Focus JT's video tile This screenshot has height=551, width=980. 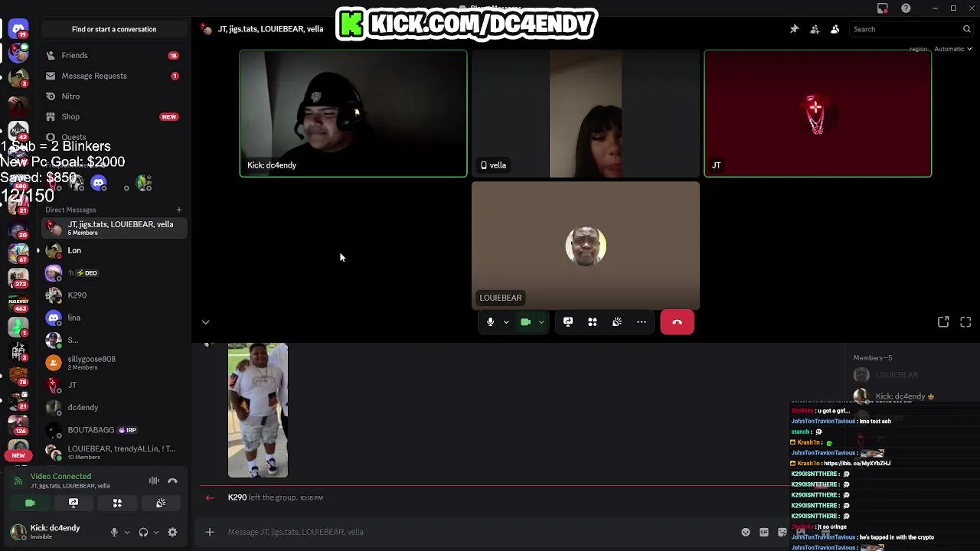point(818,113)
